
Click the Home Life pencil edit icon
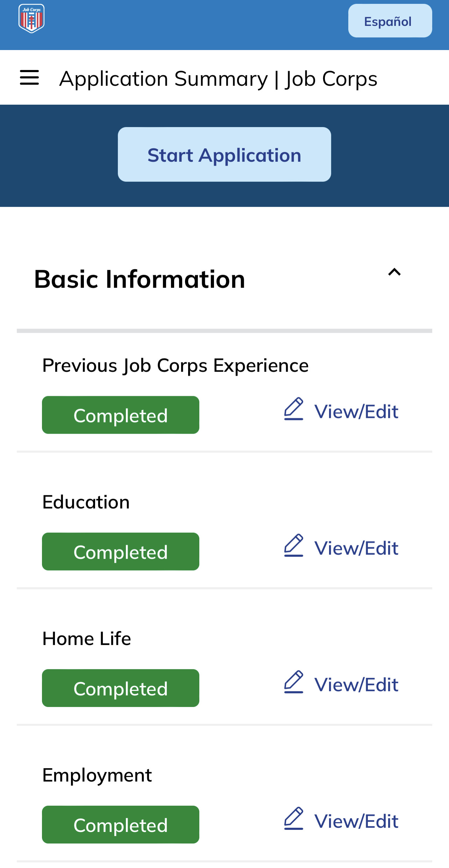294,682
